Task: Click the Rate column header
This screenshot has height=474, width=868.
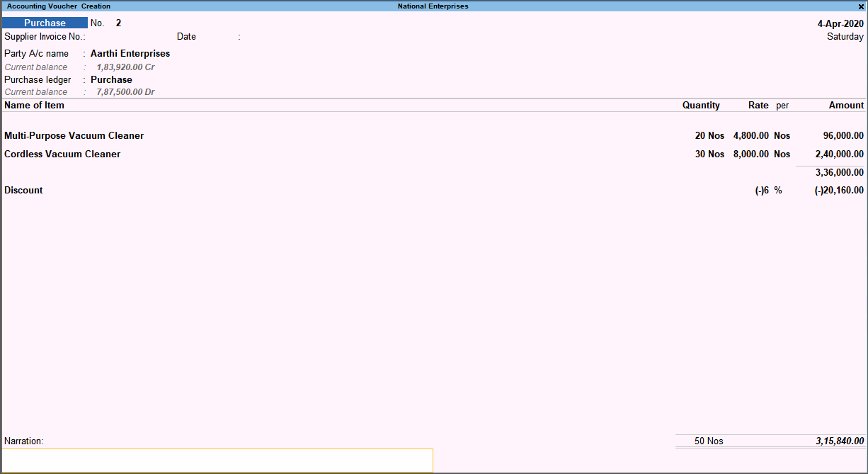Action: point(758,105)
